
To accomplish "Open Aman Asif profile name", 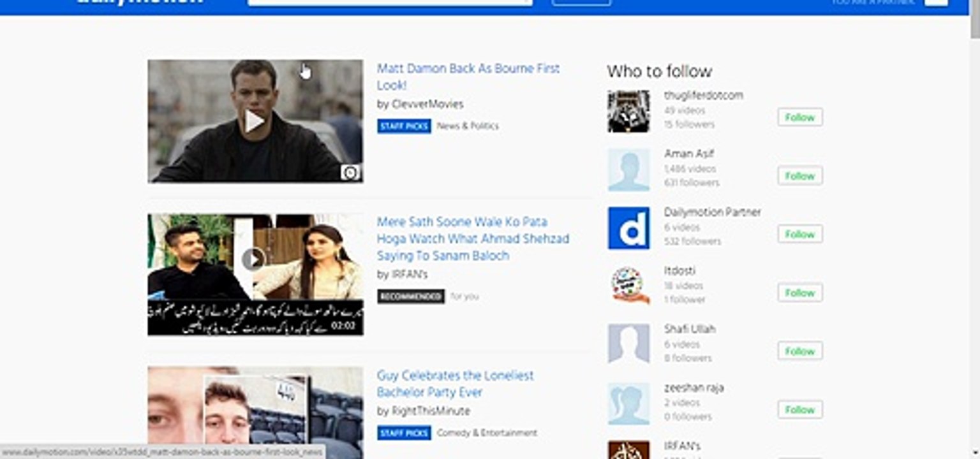I will 688,154.
